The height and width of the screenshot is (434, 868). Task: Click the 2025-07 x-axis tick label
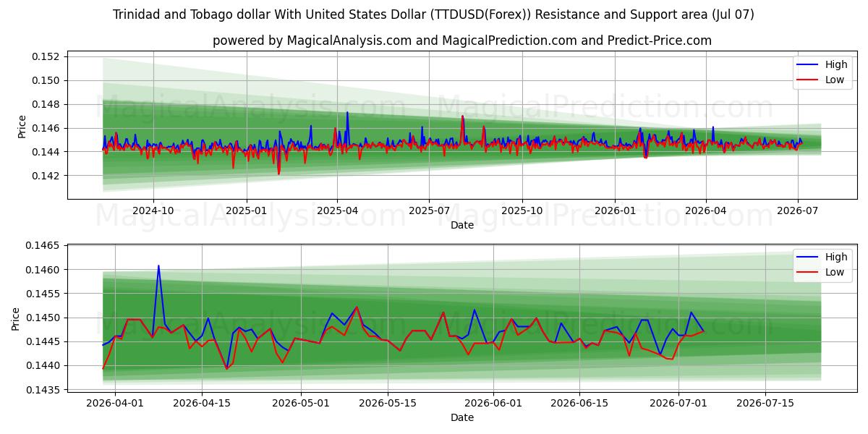click(429, 210)
